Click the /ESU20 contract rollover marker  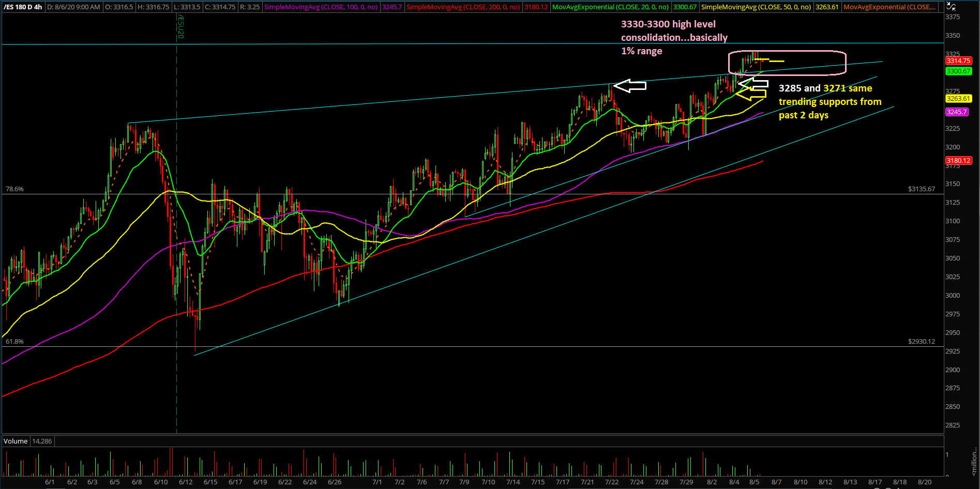pyautogui.click(x=180, y=26)
